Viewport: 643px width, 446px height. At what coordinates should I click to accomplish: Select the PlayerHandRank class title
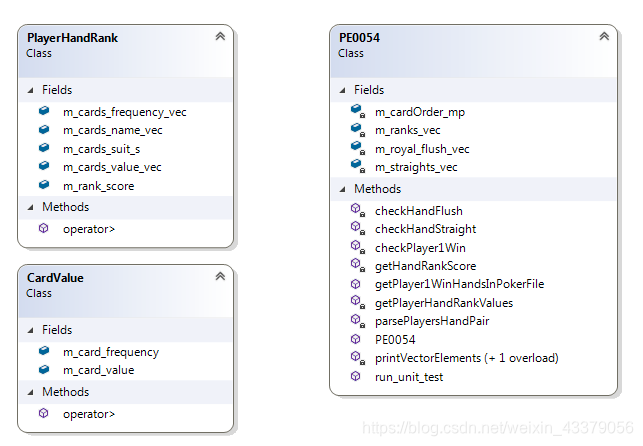[72, 38]
